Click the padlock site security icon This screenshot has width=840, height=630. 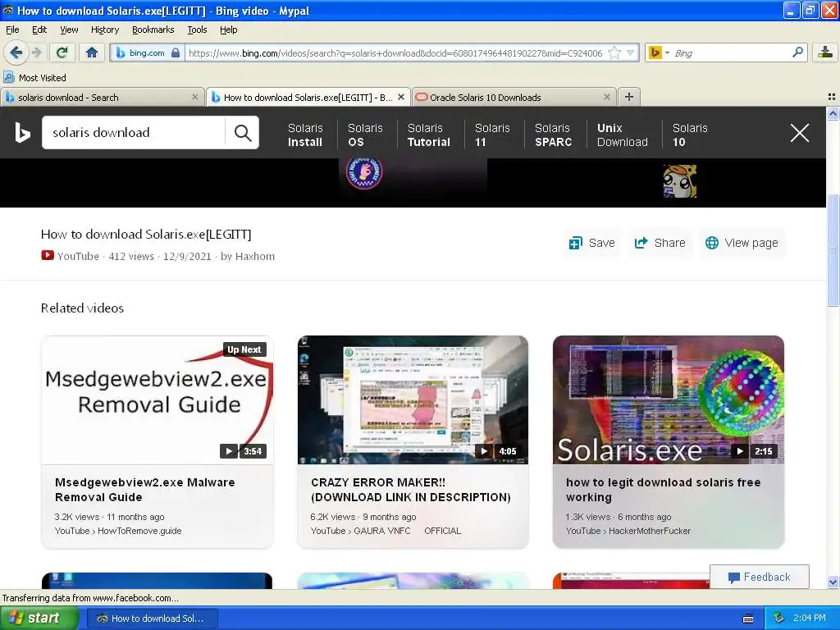[176, 52]
